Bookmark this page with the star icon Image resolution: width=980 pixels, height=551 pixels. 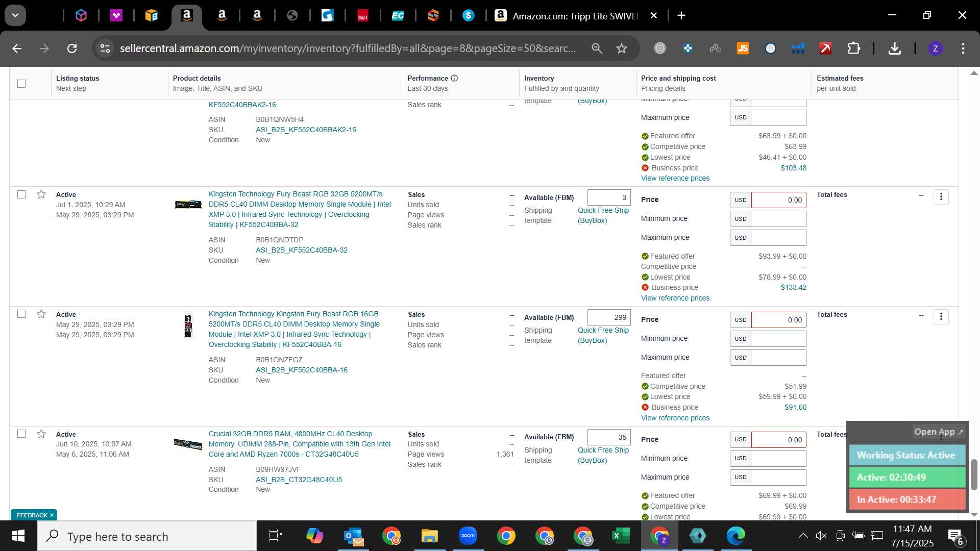(621, 48)
